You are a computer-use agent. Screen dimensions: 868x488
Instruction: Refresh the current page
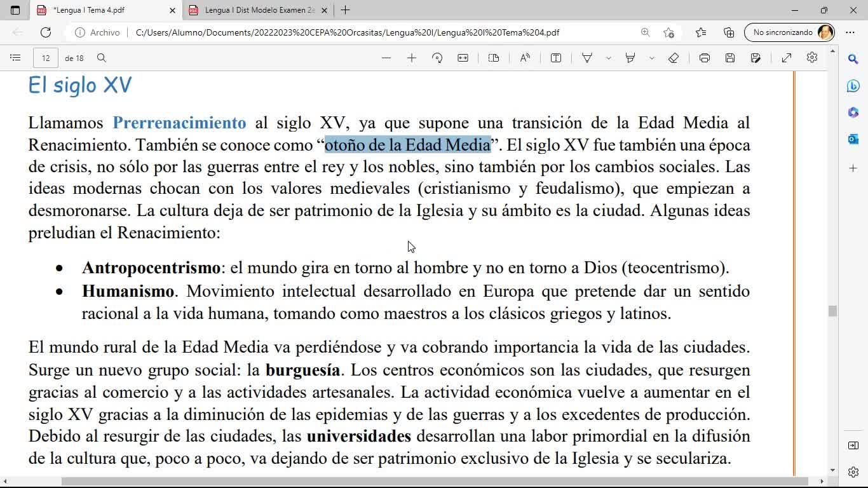pyautogui.click(x=46, y=32)
